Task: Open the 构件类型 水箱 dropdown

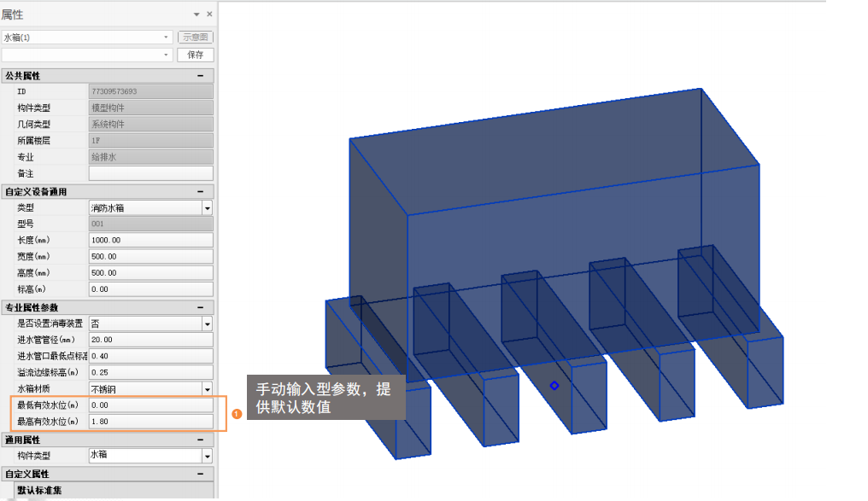Action: coord(207,456)
